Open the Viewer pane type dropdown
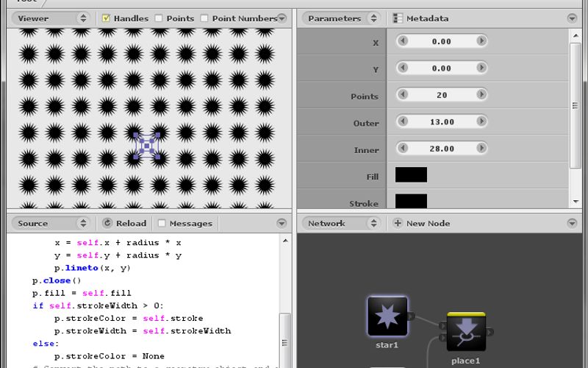This screenshot has width=588, height=368. tap(50, 18)
